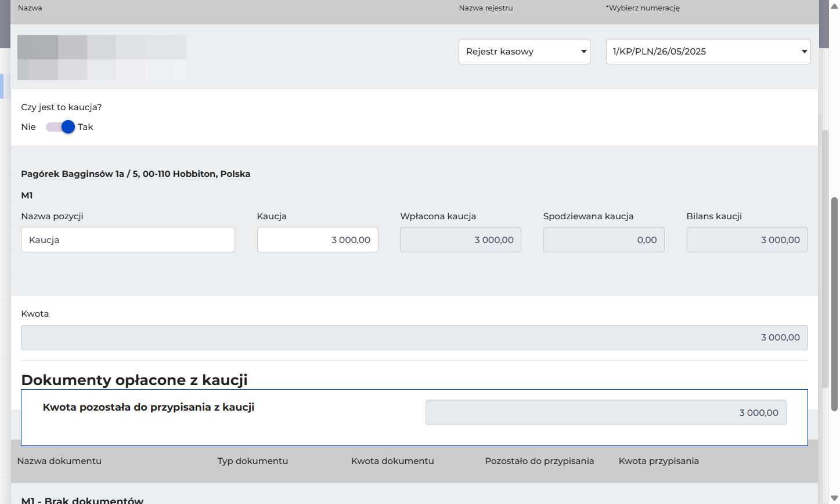
Task: Click the Kwota total field
Action: 414,338
